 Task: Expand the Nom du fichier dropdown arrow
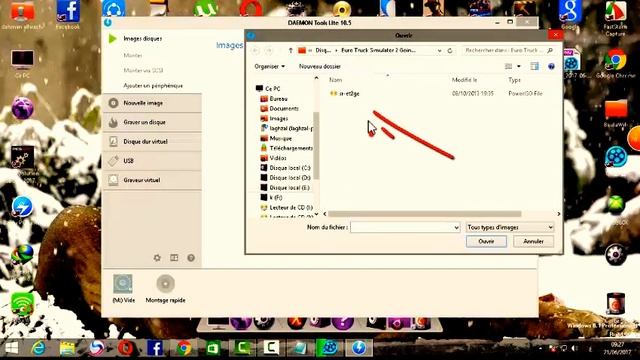point(456,228)
